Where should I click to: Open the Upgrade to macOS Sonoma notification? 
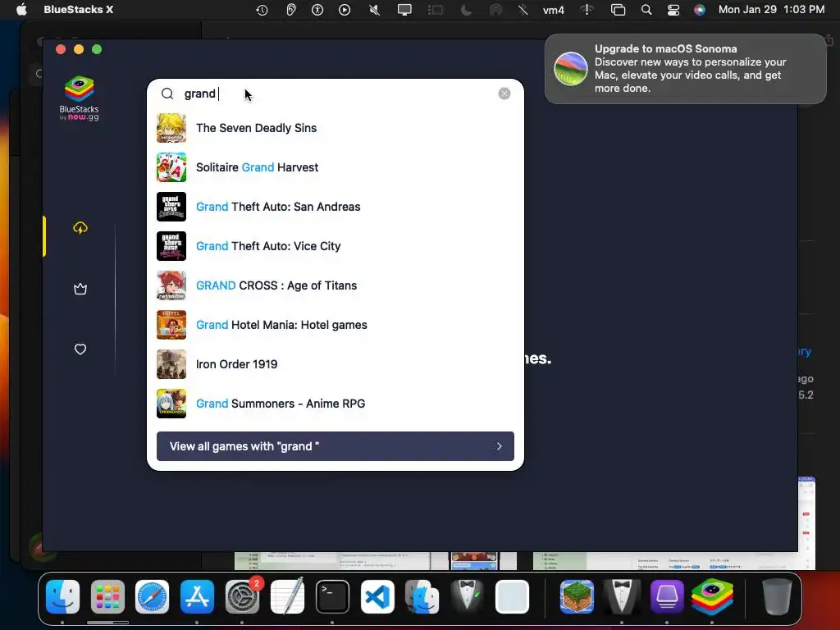point(686,69)
